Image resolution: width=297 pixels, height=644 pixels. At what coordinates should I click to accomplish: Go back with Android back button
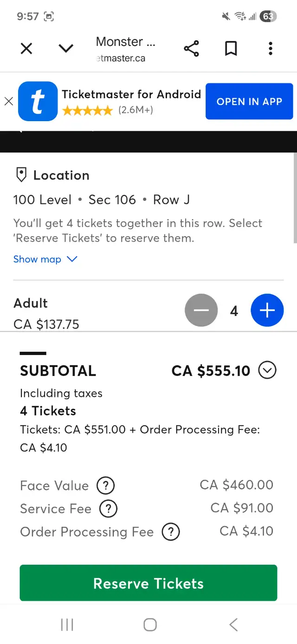coord(233,625)
